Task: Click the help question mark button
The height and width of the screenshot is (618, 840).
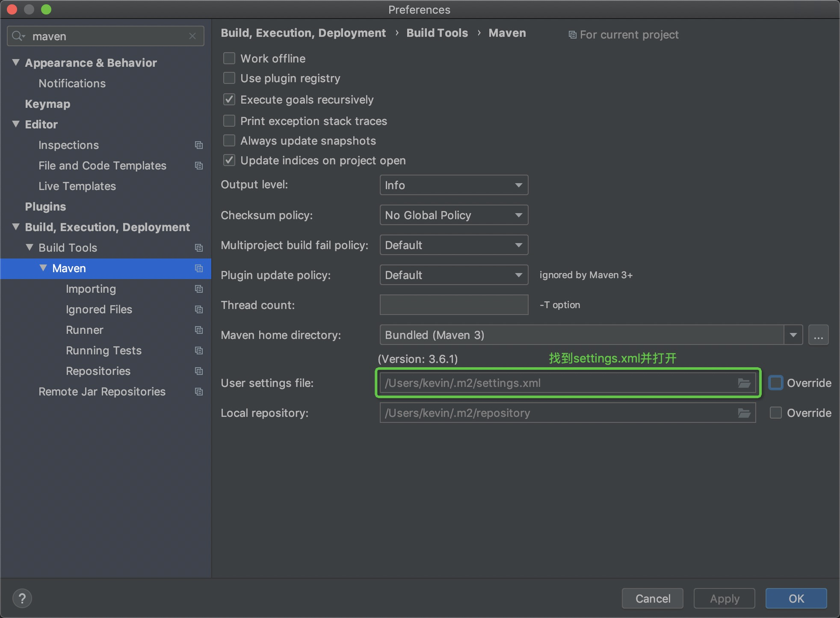Action: pyautogui.click(x=22, y=598)
